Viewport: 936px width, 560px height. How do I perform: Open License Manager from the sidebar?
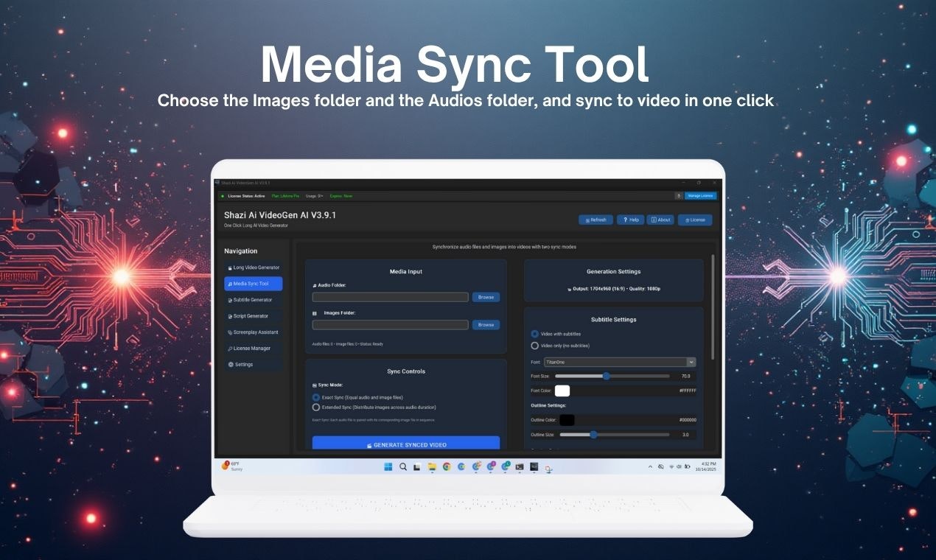point(251,349)
